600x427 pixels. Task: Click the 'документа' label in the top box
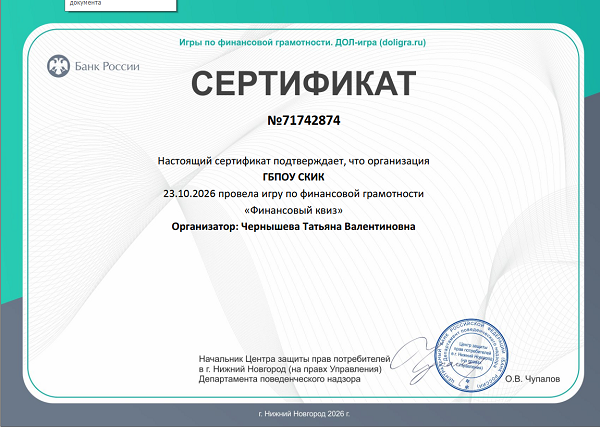point(85,3)
